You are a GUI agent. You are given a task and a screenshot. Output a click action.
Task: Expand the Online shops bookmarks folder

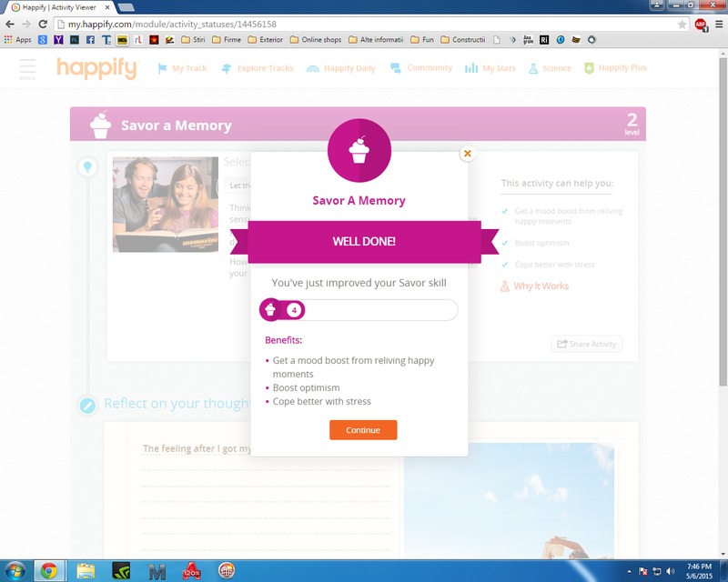click(x=316, y=40)
